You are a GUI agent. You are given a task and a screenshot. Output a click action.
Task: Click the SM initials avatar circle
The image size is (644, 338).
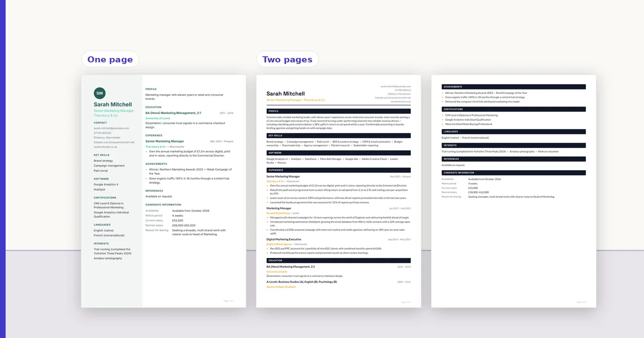click(x=100, y=93)
